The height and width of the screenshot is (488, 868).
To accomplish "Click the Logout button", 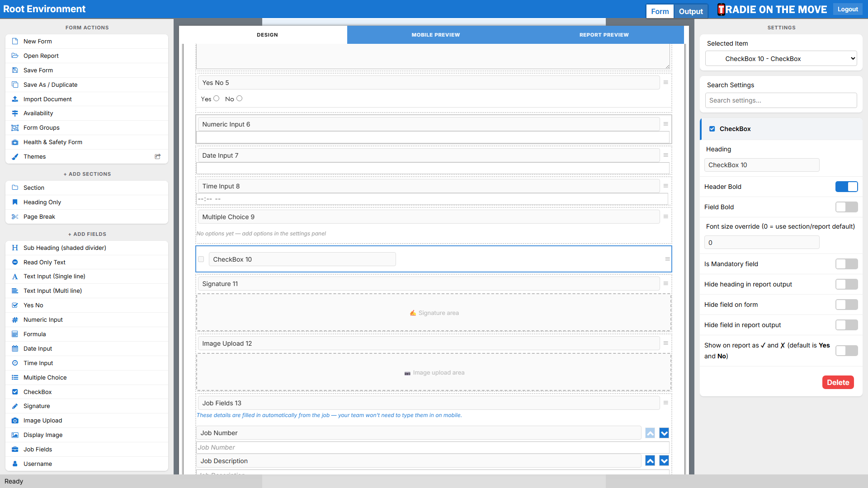I will coord(847,9).
